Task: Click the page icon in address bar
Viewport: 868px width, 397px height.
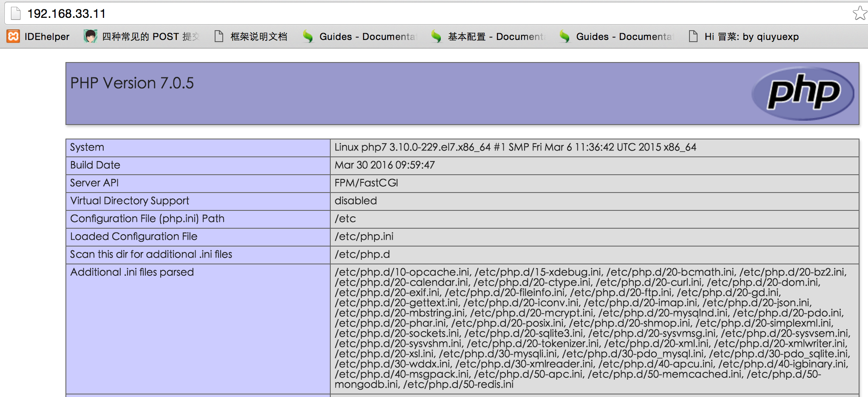Action: 16,14
